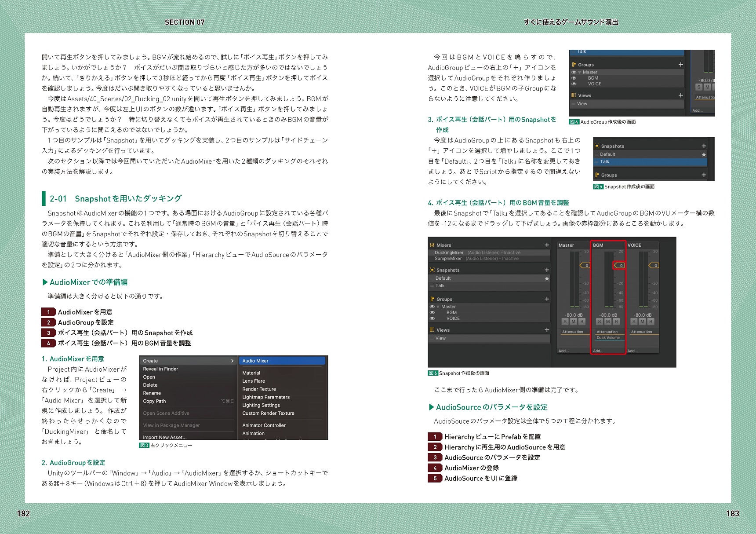Viewport: 756px width, 534px height.
Task: Click the Views plus icon in figure 4
Action: coord(680,95)
